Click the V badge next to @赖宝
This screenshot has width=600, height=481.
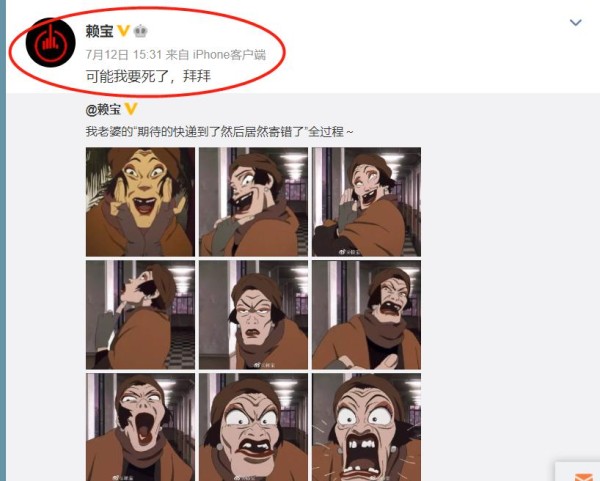130,109
